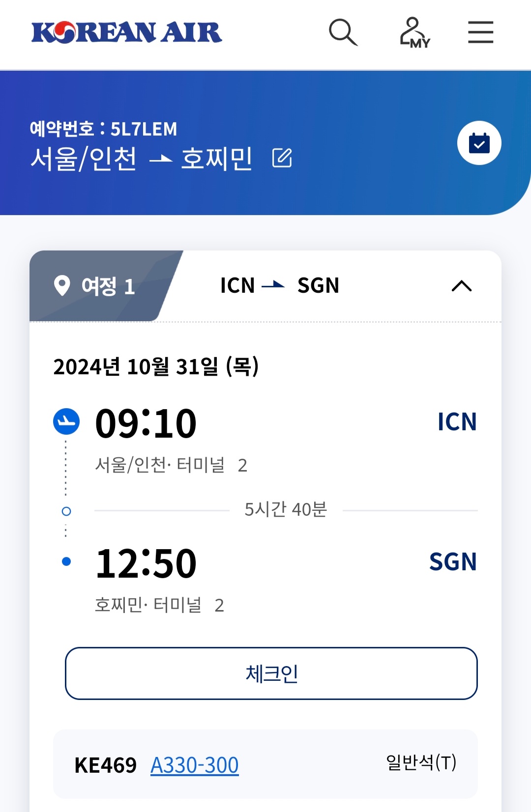Screen dimensions: 531x812
Task: Tap the ICN airport code label
Action: click(457, 422)
